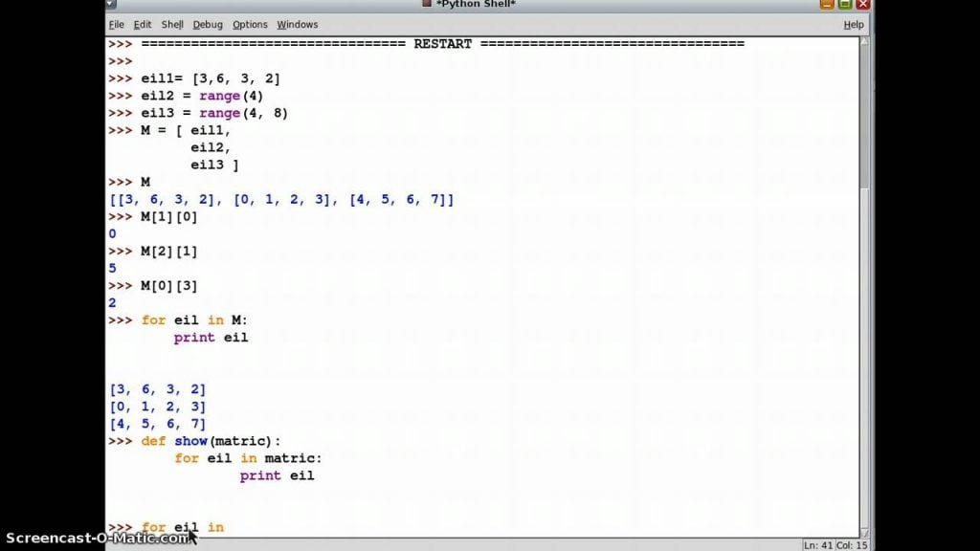Click the continuation line 'eil3 ]'

point(214,165)
